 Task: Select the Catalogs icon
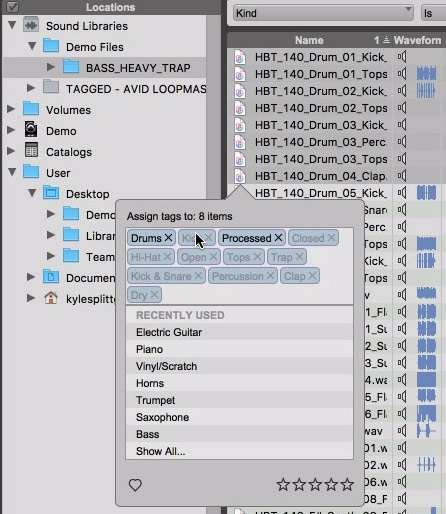(31, 150)
